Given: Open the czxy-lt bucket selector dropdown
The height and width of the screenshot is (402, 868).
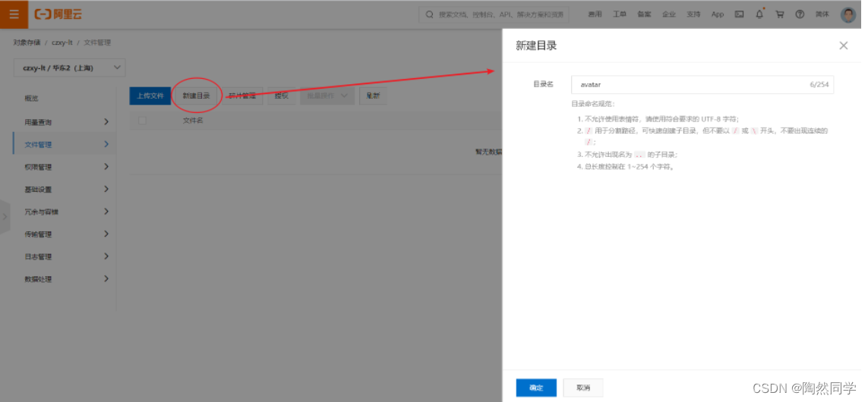Looking at the screenshot, I should point(69,68).
